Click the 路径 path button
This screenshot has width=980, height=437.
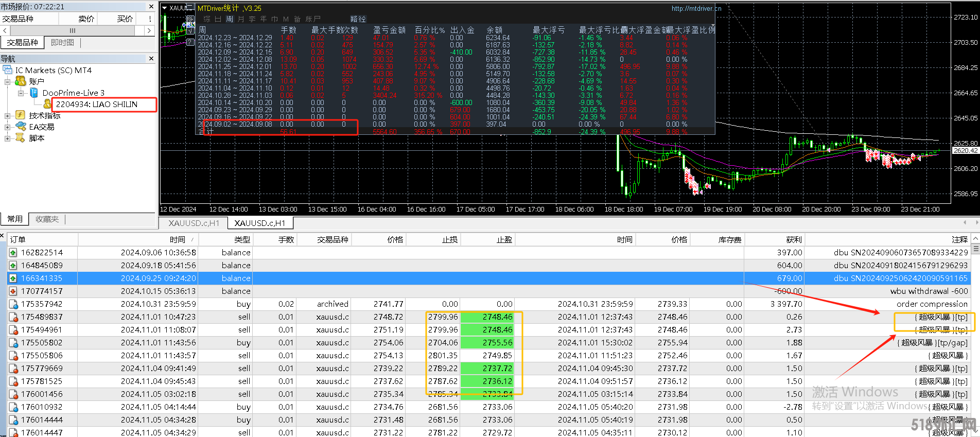pyautogui.click(x=358, y=19)
